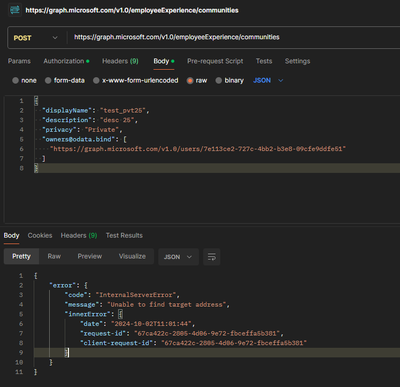This screenshot has height=387, width=400.
Task: Click the owners@odata.bind key
Action: click(x=78, y=139)
